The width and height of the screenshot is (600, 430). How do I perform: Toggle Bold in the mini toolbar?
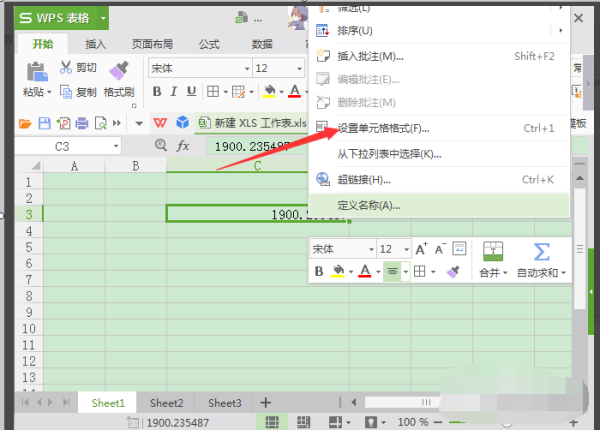tap(319, 272)
